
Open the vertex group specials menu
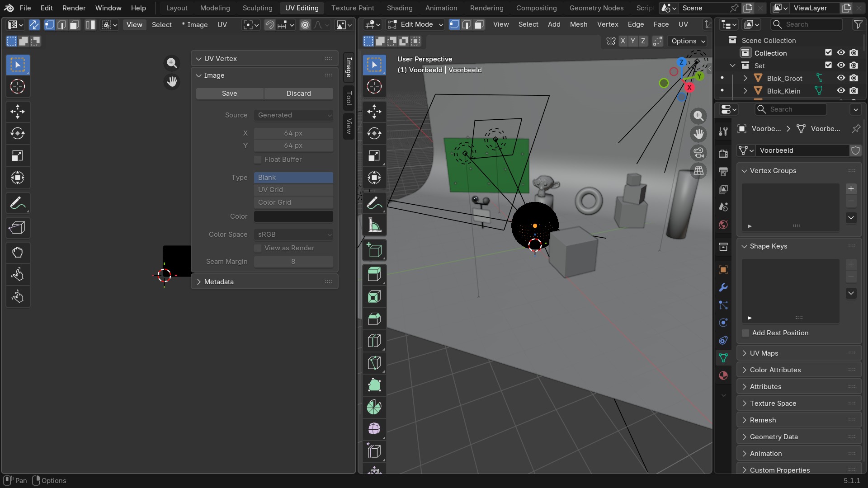coord(851,218)
